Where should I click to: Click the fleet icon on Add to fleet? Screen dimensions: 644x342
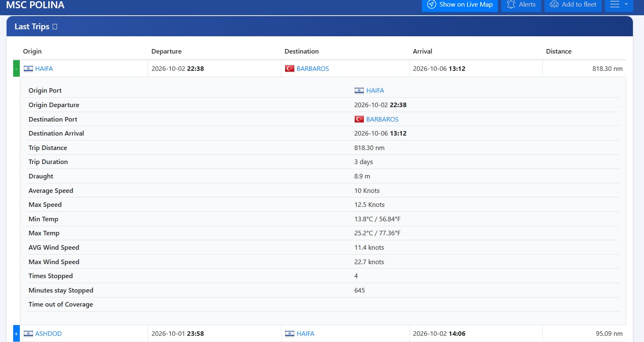(x=554, y=5)
